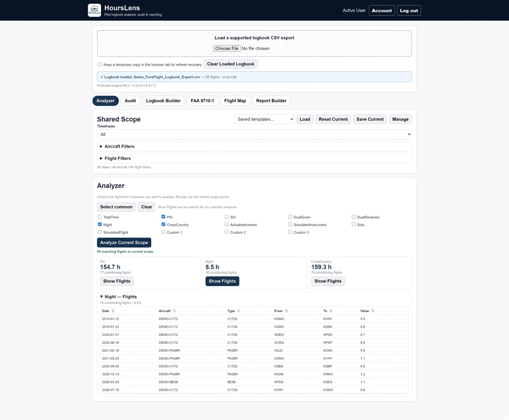Show Flights for the Night card
This screenshot has height=420, width=509.
(x=222, y=281)
